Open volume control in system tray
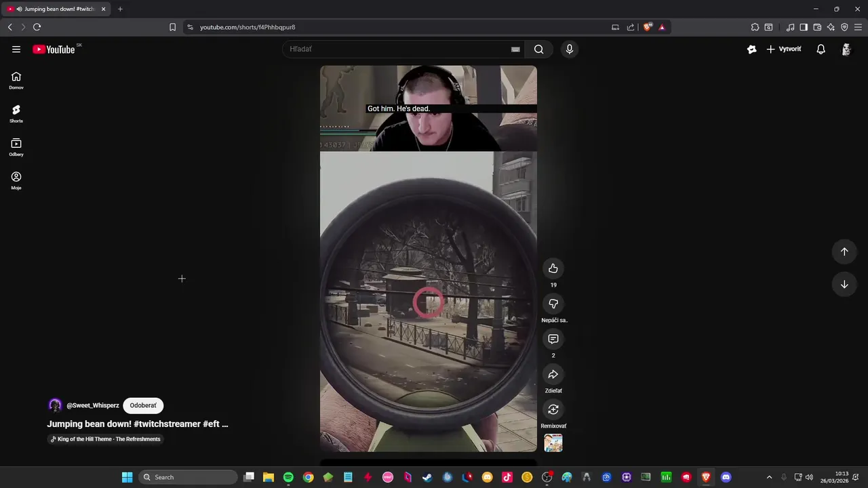Viewport: 868px width, 488px height. point(809,477)
